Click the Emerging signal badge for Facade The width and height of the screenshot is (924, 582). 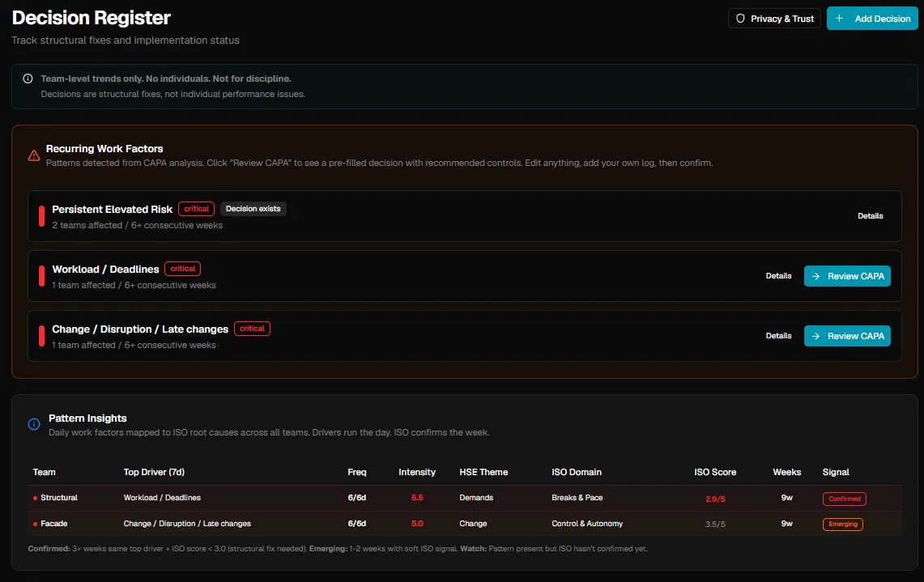[x=843, y=525]
